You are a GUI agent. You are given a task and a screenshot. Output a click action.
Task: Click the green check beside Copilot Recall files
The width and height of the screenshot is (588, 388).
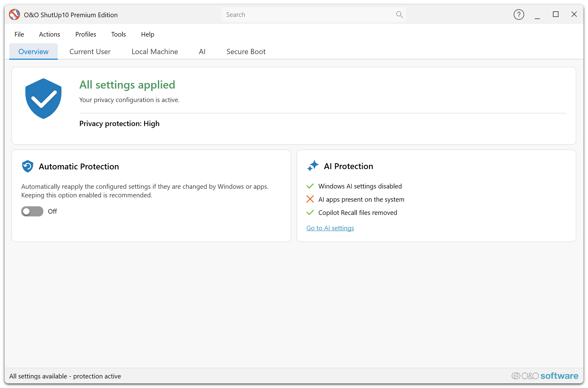point(310,212)
